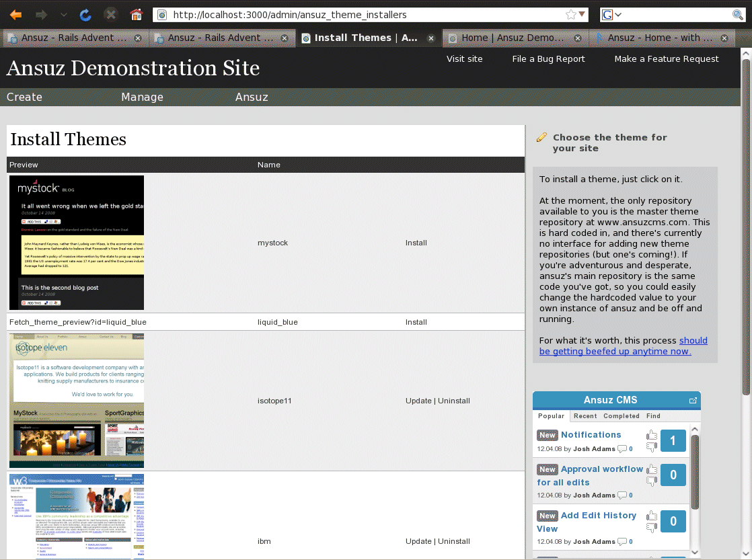Open the File a Bug Report link
The image size is (752, 560).
pos(548,59)
